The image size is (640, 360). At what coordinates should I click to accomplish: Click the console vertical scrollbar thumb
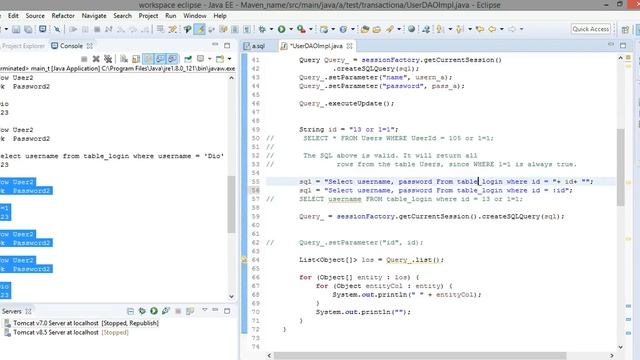coord(231,204)
